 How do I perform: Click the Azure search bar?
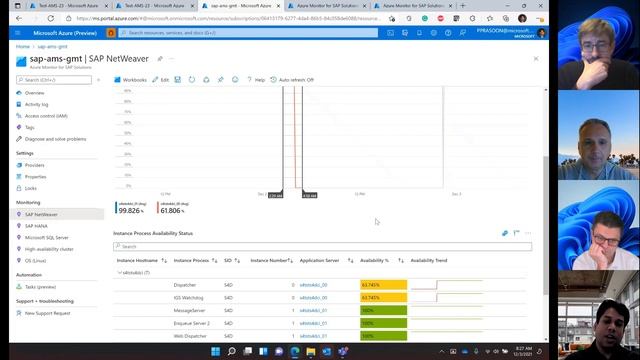[248, 33]
